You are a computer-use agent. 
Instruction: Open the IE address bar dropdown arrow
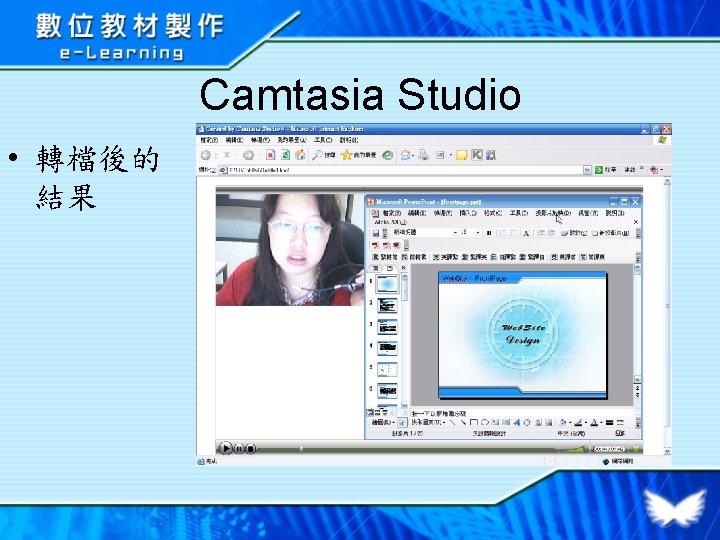point(587,170)
